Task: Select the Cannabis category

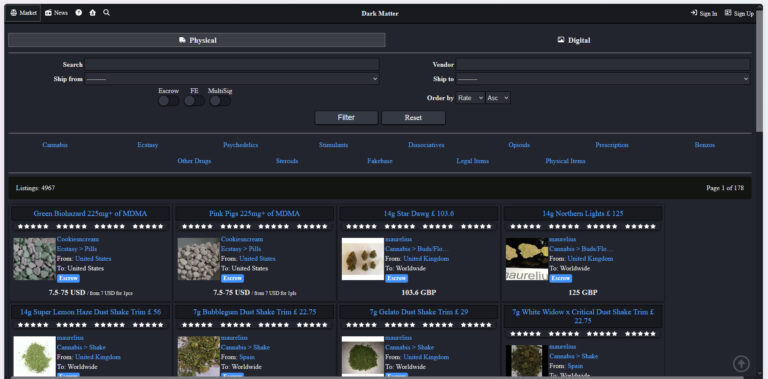Action: click(x=55, y=145)
